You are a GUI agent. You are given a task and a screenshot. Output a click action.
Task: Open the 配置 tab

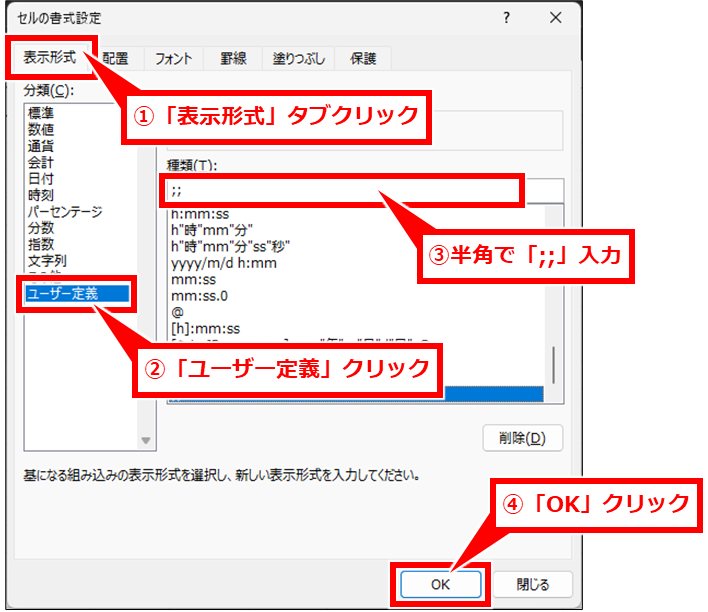(x=116, y=58)
